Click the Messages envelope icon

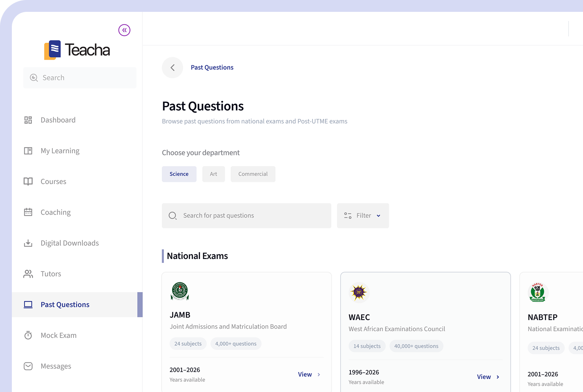(28, 366)
